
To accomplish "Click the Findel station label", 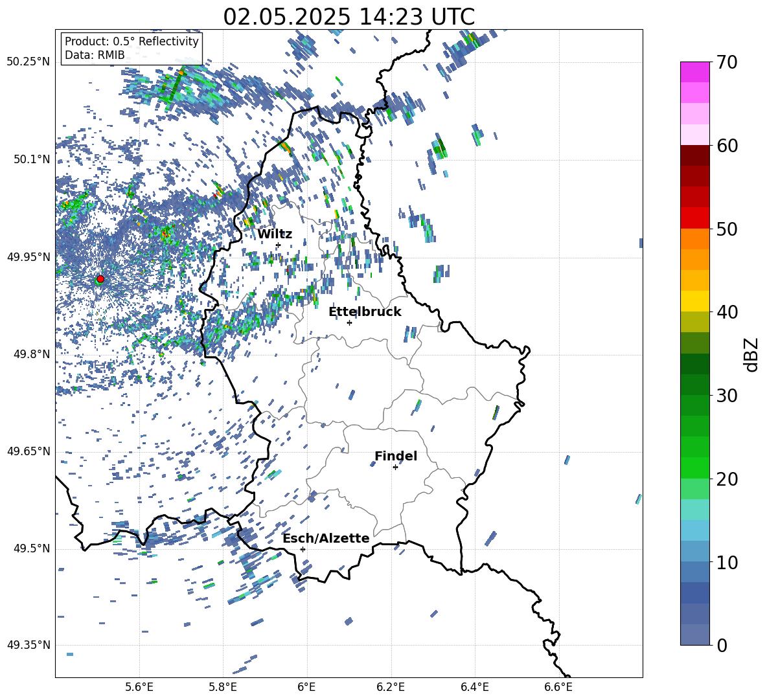I will (396, 456).
